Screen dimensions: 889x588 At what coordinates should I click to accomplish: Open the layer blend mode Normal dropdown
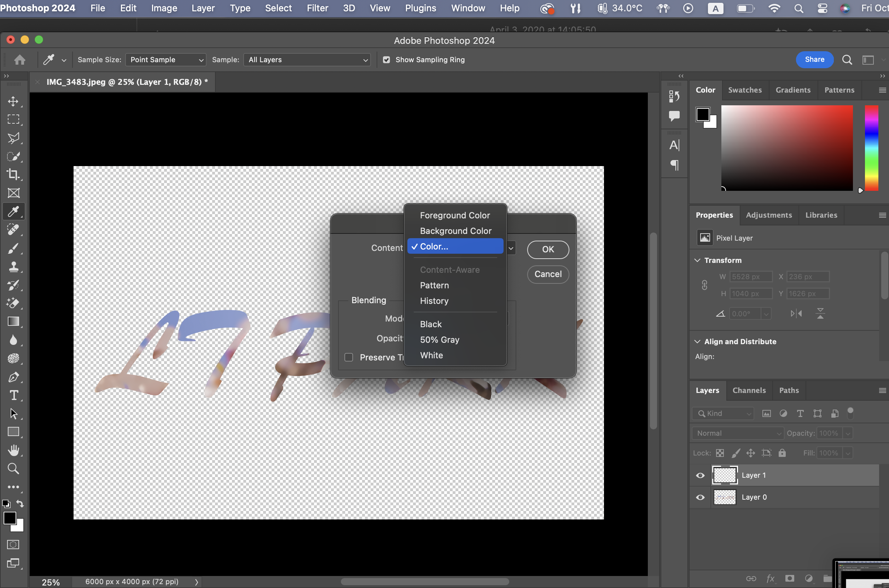click(x=737, y=433)
